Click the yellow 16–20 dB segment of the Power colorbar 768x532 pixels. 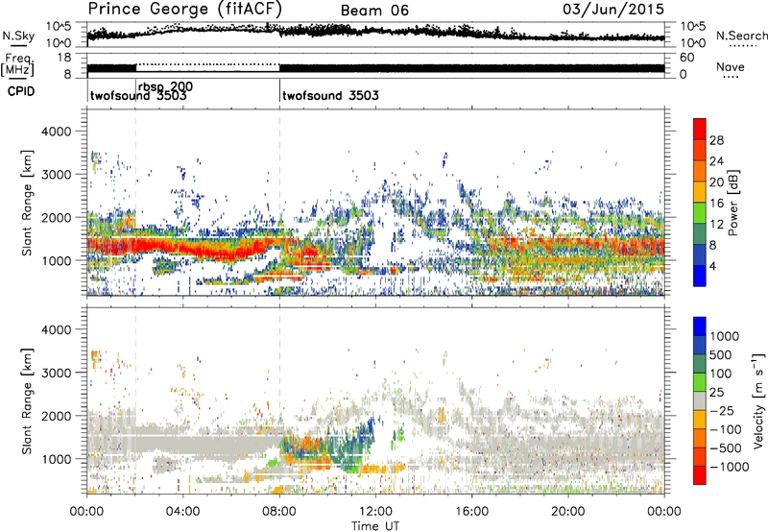[x=700, y=191]
